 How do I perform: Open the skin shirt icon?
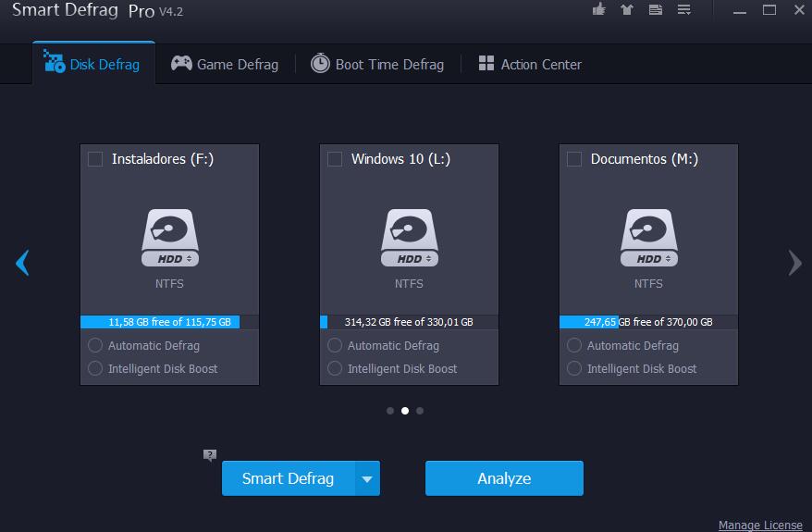[x=627, y=10]
